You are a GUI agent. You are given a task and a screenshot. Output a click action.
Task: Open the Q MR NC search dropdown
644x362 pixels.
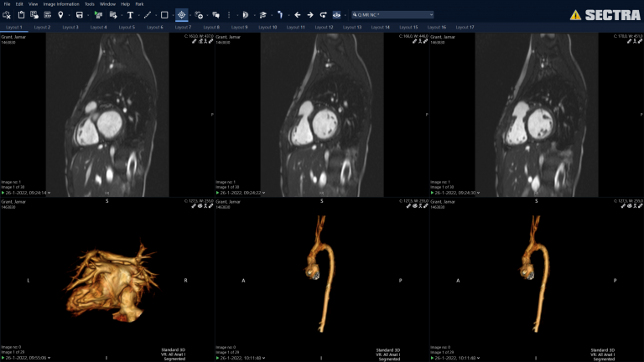(x=392, y=15)
